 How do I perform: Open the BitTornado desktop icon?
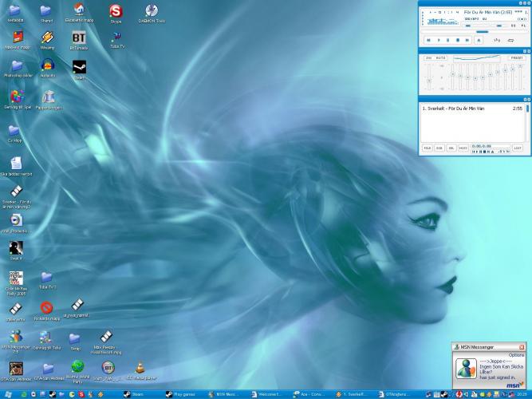tap(79, 38)
